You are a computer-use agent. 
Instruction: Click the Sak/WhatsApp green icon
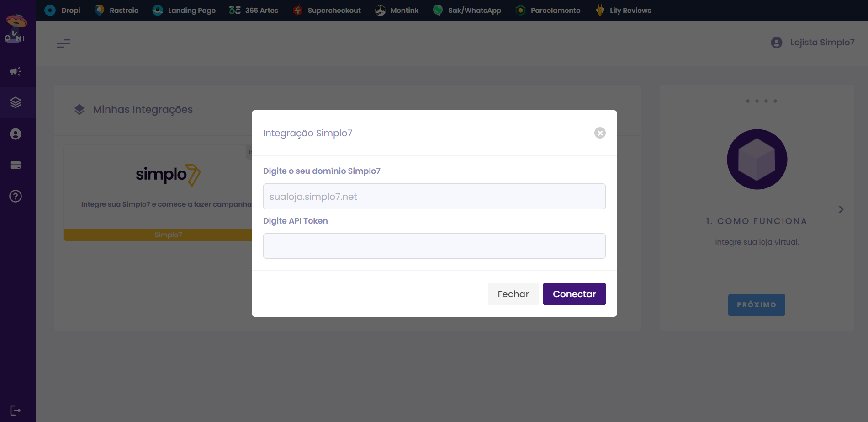(x=438, y=10)
